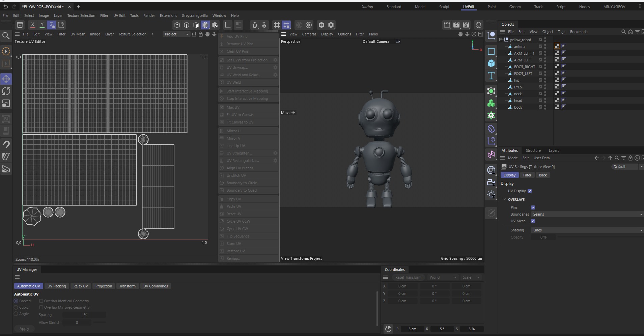
Task: Enable Overlap Mirrored Geometry checkbox
Action: [x=41, y=307]
